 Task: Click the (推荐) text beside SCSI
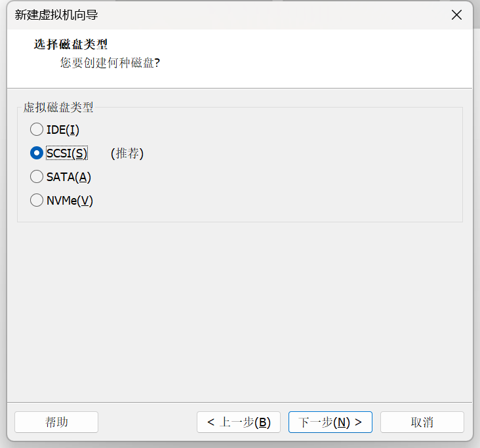point(127,153)
